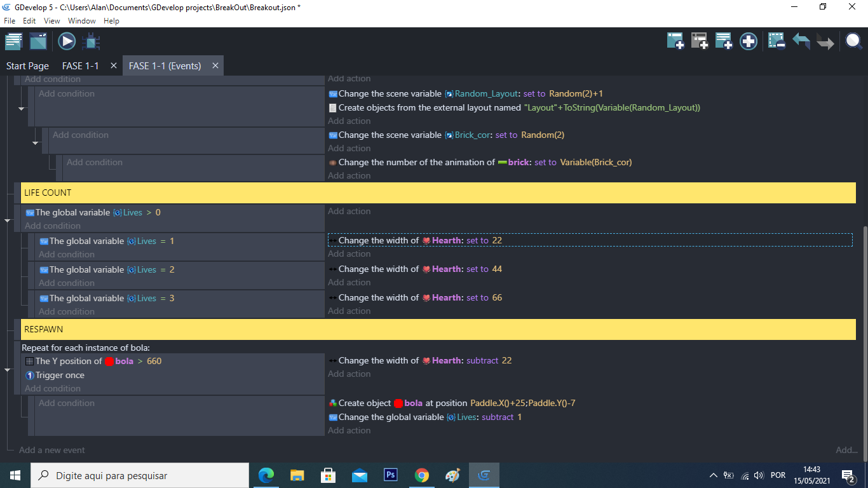Add a comment event icon

[724, 41]
